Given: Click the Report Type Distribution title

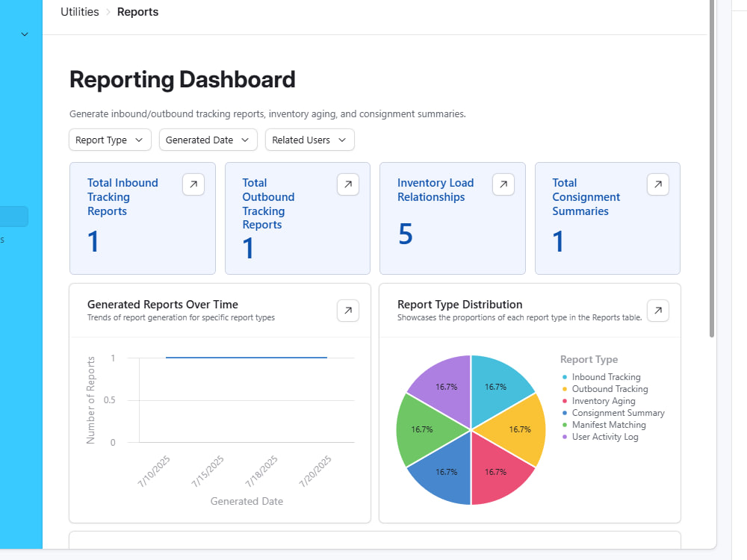Looking at the screenshot, I should pos(459,305).
